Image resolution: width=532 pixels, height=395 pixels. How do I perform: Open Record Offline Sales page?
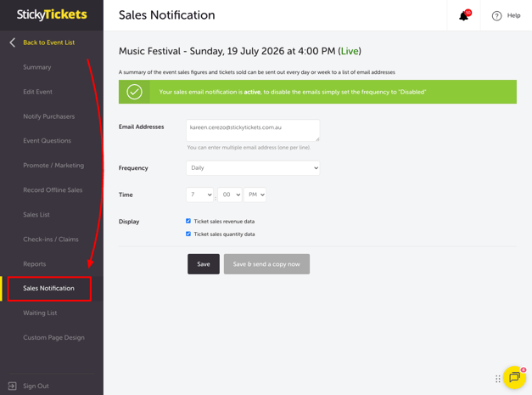point(53,190)
